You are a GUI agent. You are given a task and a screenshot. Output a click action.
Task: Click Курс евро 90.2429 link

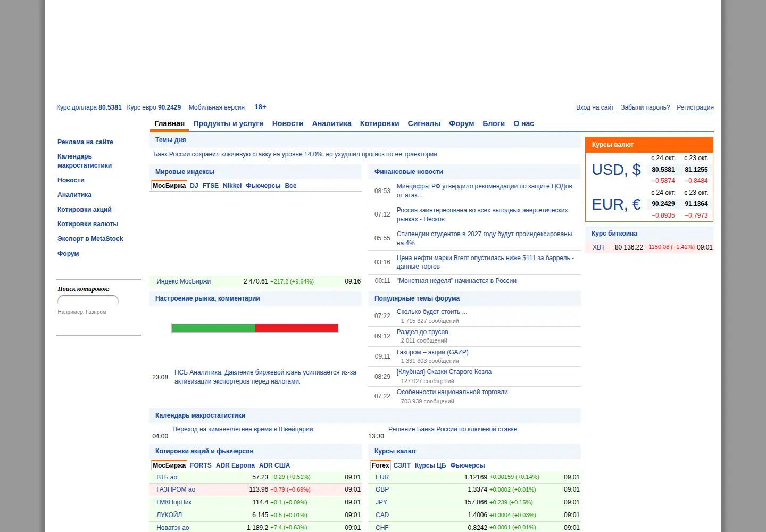point(154,107)
